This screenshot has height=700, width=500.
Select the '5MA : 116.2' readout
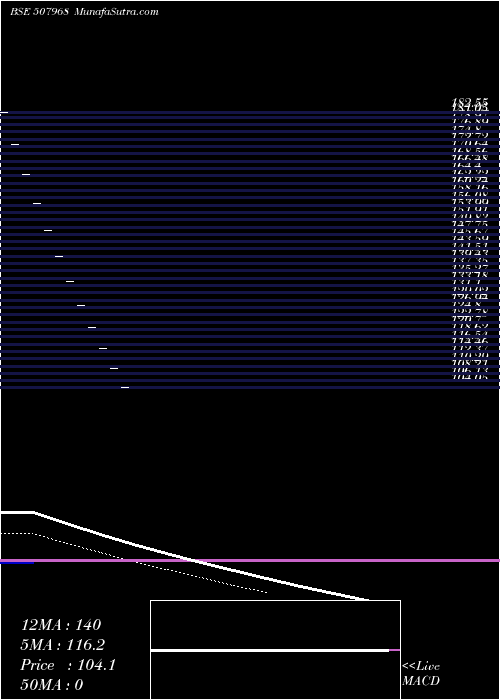click(63, 645)
